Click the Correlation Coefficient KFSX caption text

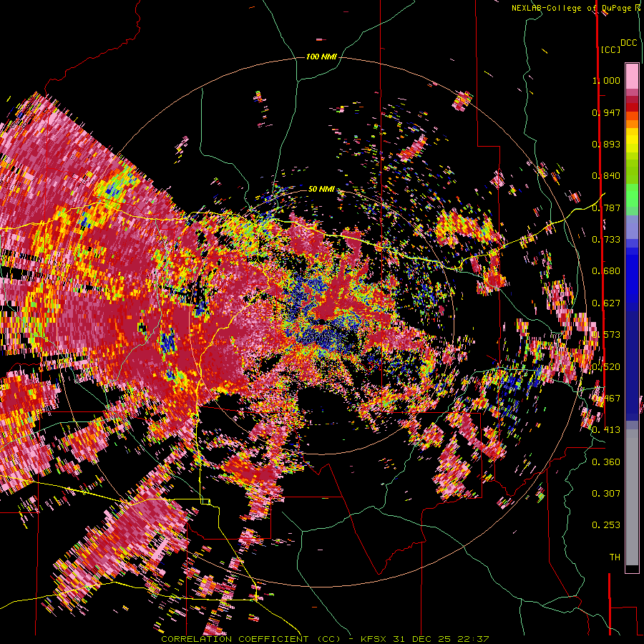[x=325, y=639]
